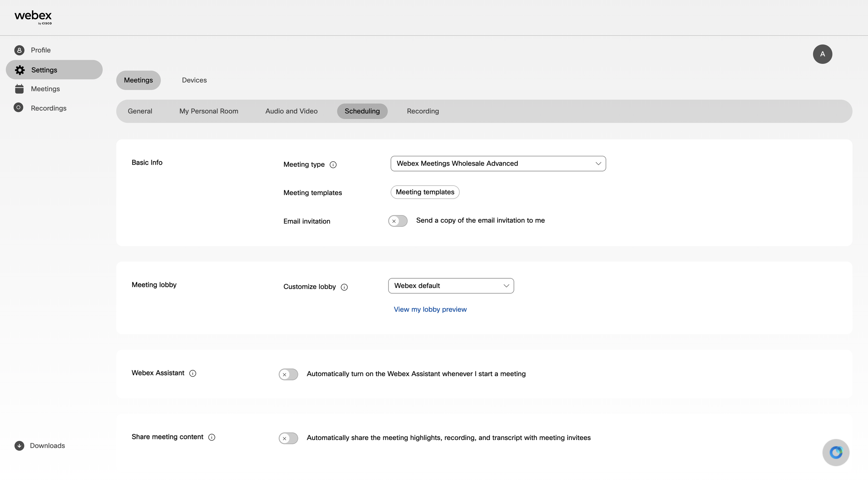The width and height of the screenshot is (868, 499).
Task: Toggle automatic sharing of meeting highlights
Action: point(288,438)
